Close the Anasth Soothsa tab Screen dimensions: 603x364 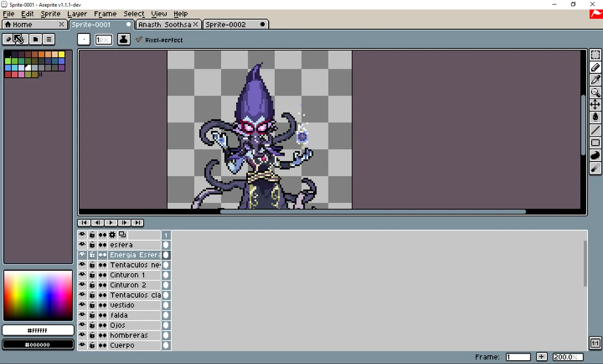pyautogui.click(x=196, y=24)
